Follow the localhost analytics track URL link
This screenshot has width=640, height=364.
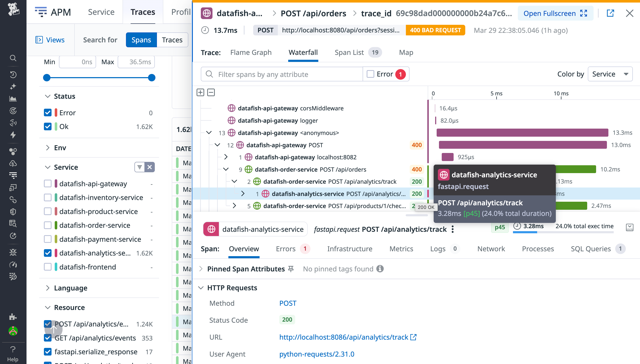[343, 337]
